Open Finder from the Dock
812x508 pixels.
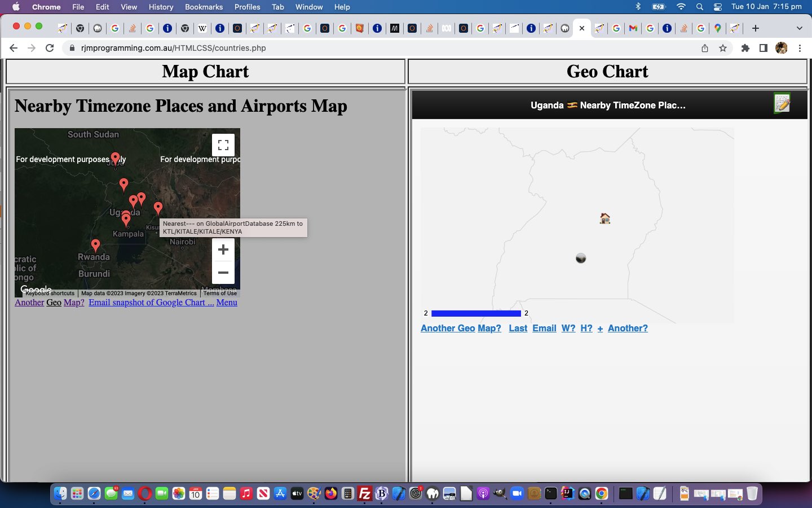coord(60,494)
